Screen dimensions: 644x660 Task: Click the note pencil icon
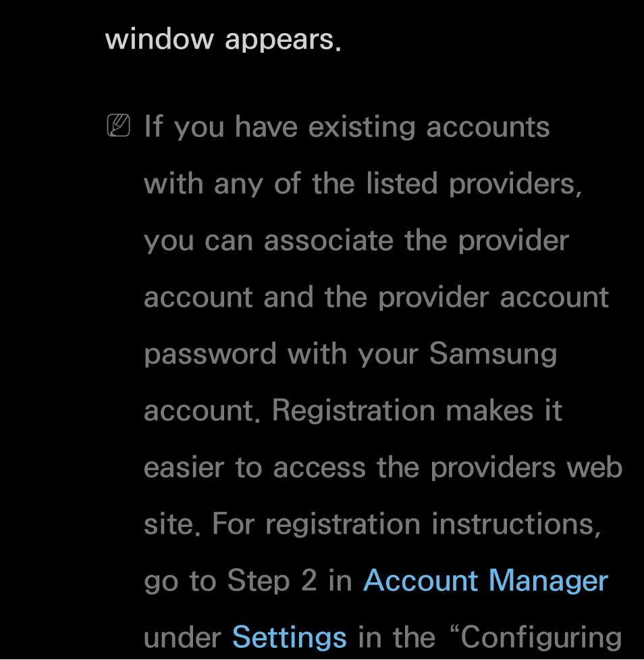[119, 126]
